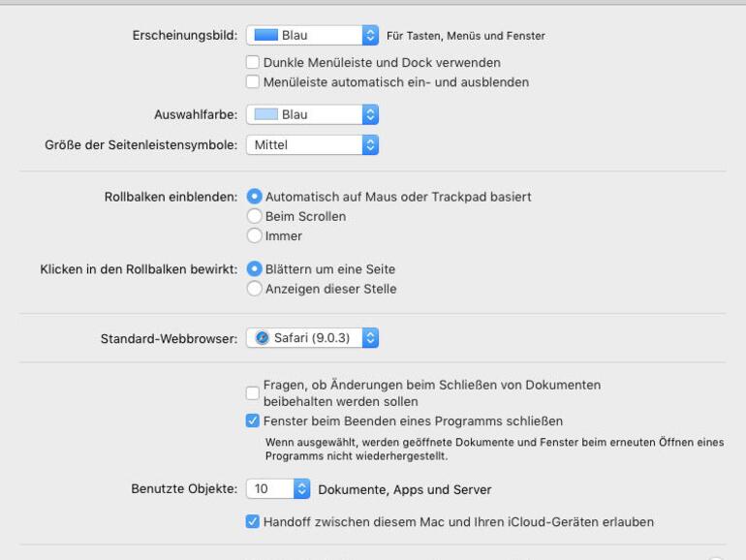Select the "Beim Scrollen" radio option
Screen dimensions: 746x560
(255, 216)
